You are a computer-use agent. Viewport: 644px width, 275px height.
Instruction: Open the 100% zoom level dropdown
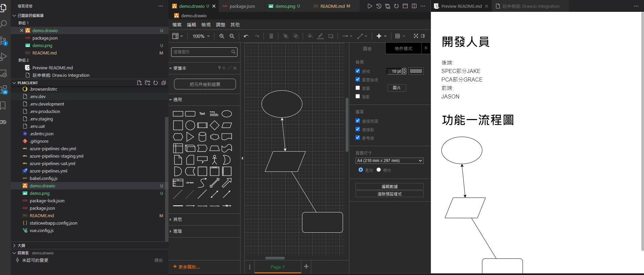pyautogui.click(x=201, y=36)
